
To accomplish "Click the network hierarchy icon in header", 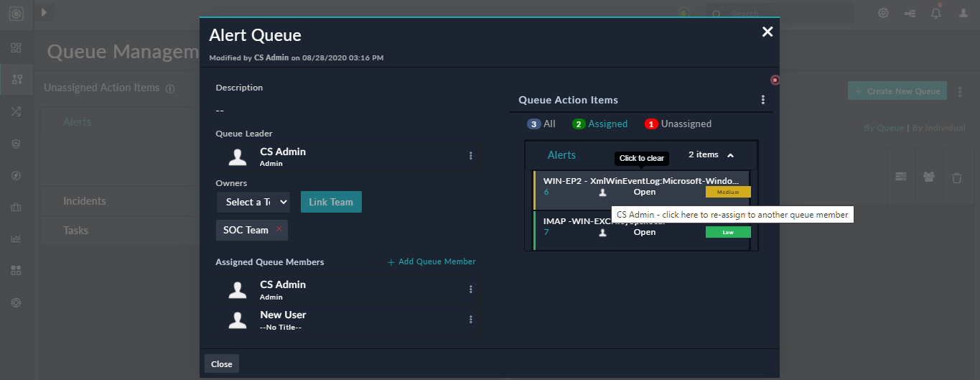I will 910,13.
